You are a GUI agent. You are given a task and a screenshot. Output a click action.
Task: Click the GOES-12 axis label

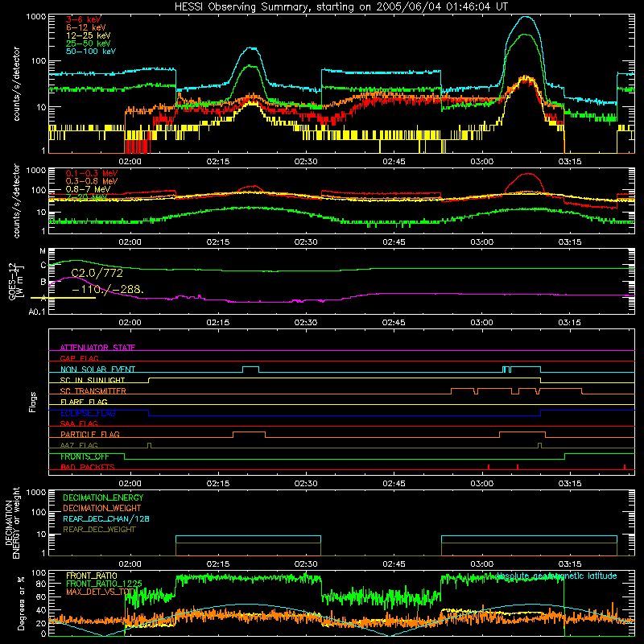click(x=15, y=281)
